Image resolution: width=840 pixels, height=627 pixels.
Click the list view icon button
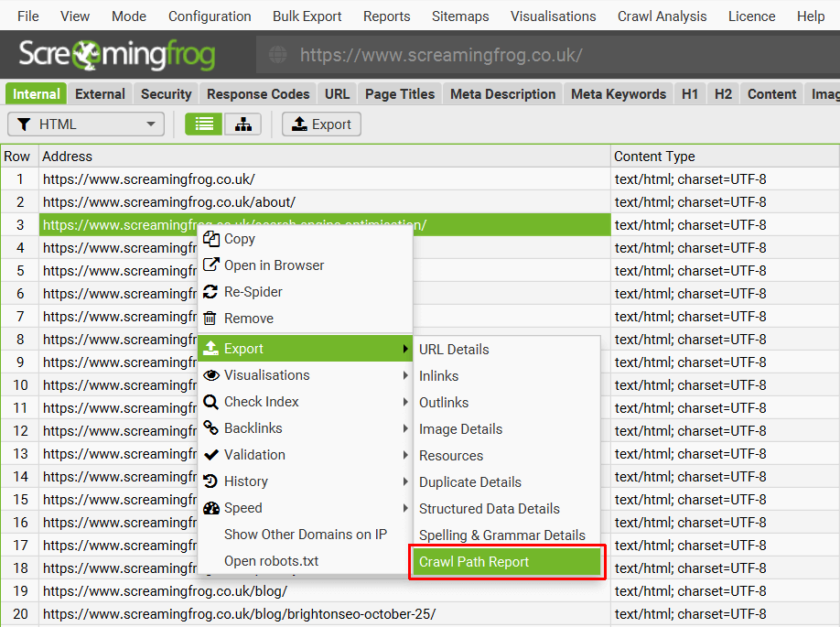coord(203,124)
